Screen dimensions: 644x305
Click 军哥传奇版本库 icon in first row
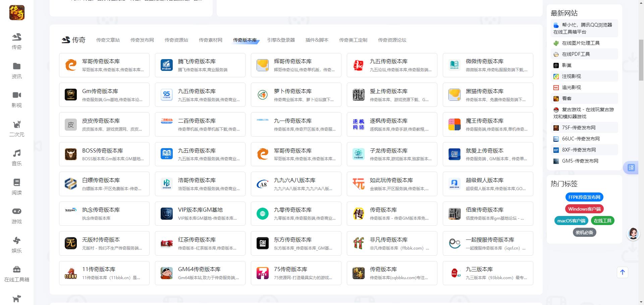tap(71, 65)
